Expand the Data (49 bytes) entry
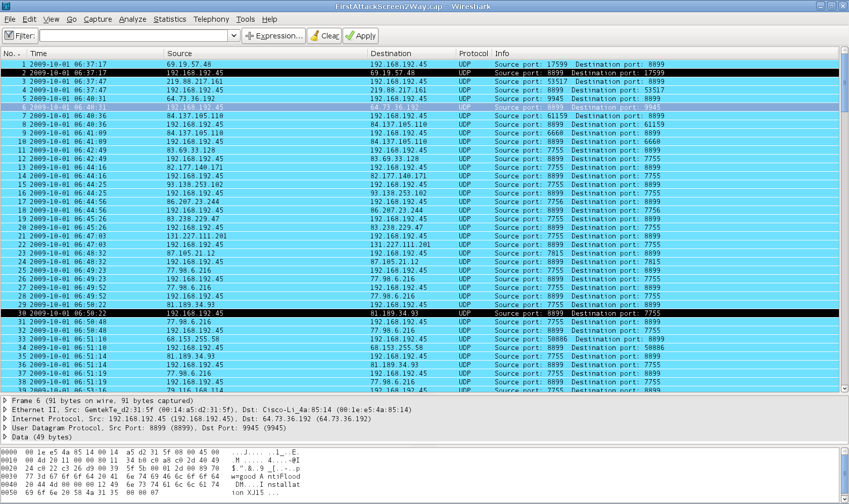This screenshot has height=504, width=849. pos(5,437)
